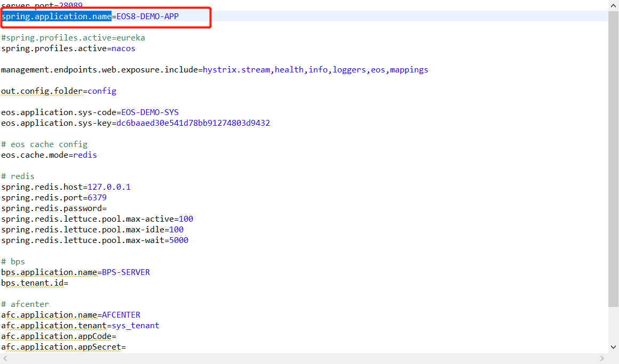Click the commented eureka profile line
This screenshot has width=619, height=364.
point(73,38)
